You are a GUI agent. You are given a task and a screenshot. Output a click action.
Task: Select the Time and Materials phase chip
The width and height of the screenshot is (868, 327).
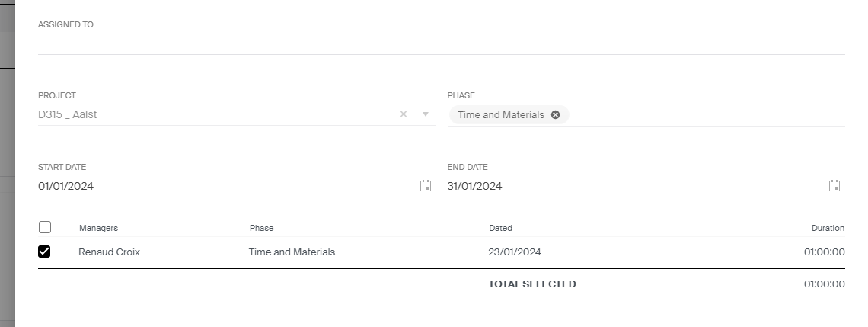(x=501, y=115)
